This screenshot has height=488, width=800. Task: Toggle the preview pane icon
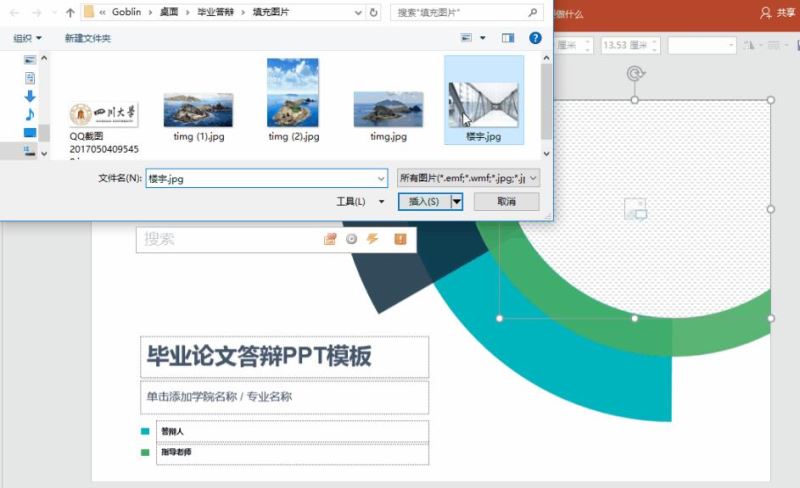pos(508,38)
